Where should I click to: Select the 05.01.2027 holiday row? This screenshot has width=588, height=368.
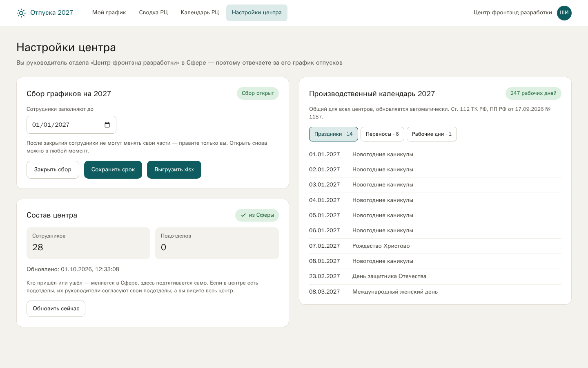435,215
